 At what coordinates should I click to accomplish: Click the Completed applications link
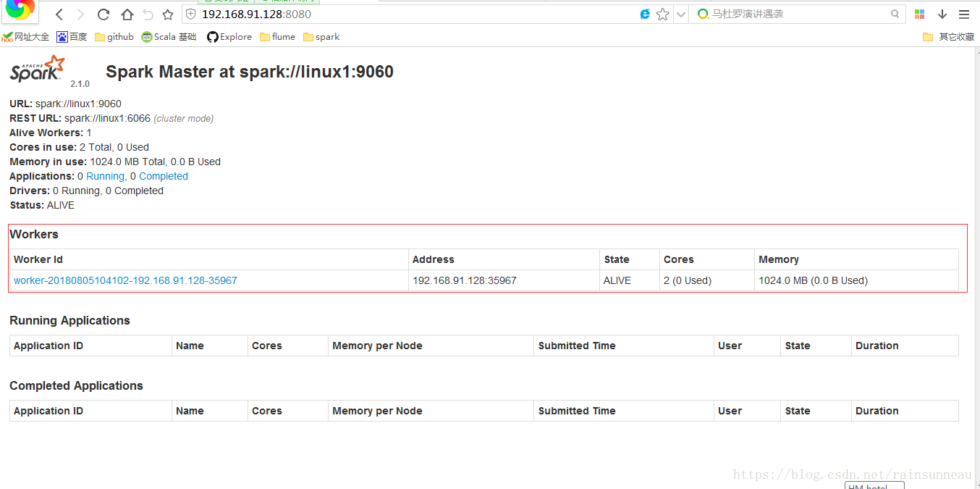(164, 176)
